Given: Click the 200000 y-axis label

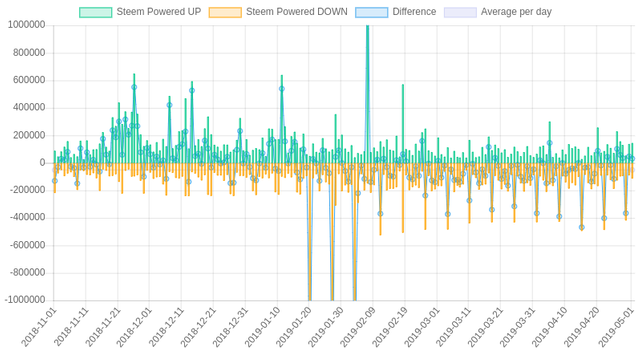Looking at the screenshot, I should [29, 135].
